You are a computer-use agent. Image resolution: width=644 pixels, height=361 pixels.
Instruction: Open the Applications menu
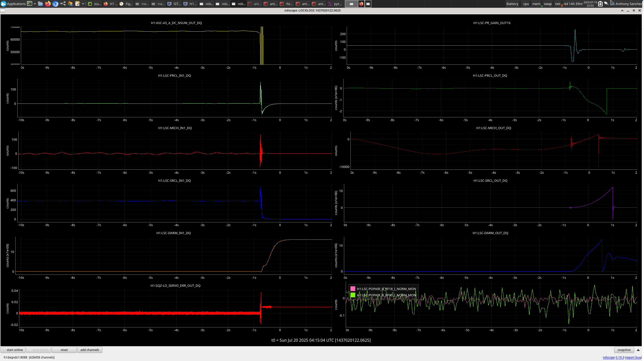point(13,4)
